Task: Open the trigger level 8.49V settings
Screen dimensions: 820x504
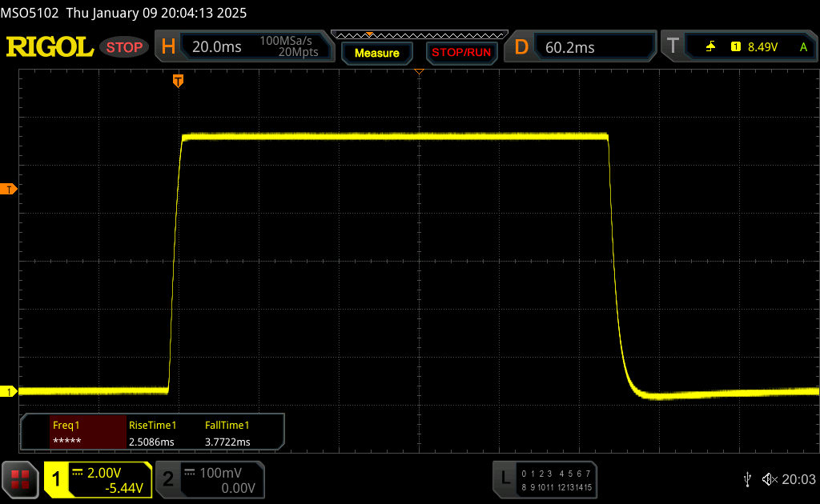Action: 762,47
